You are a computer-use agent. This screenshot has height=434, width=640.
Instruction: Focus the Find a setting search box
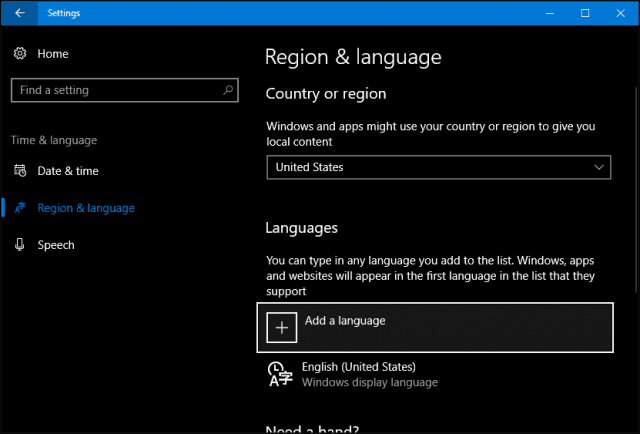[124, 90]
